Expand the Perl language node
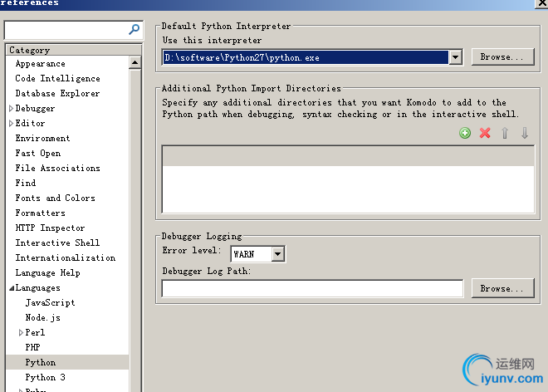Screen dimensions: 548x392 coord(21,332)
